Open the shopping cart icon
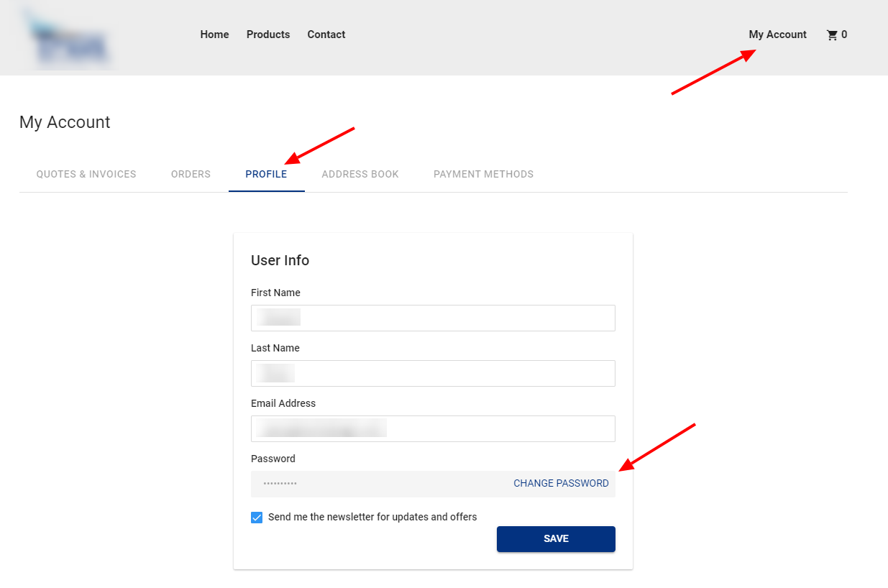Image resolution: width=888 pixels, height=588 pixels. (832, 35)
